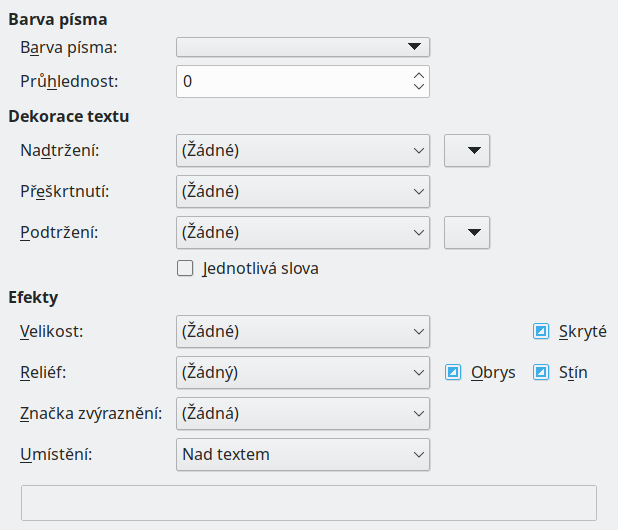The width and height of the screenshot is (618, 530).
Task: Enable the Jednotlivá slova checkbox
Action: click(184, 268)
